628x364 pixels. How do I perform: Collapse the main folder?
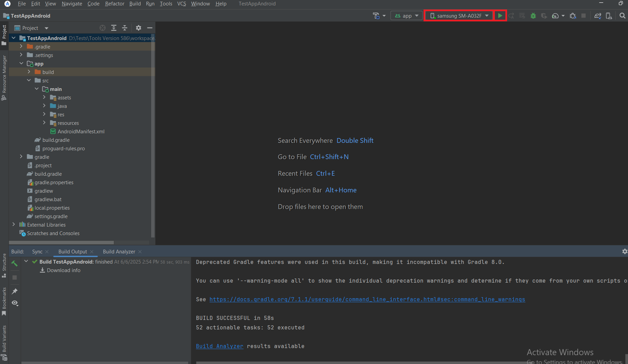pos(37,89)
